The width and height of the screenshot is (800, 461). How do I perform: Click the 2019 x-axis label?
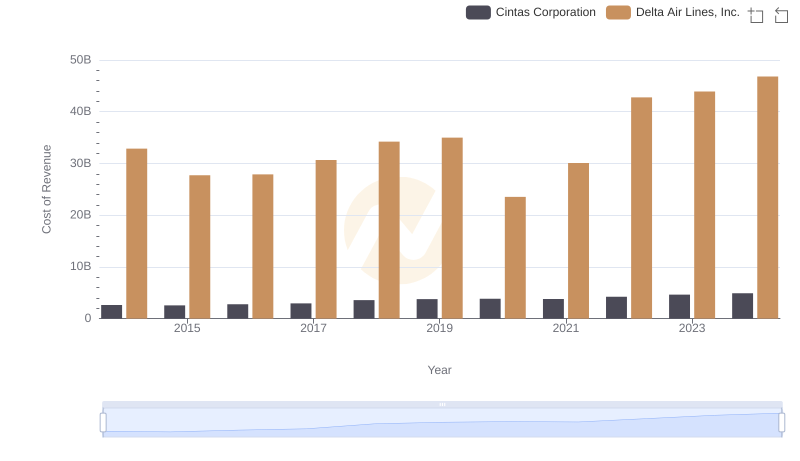439,328
